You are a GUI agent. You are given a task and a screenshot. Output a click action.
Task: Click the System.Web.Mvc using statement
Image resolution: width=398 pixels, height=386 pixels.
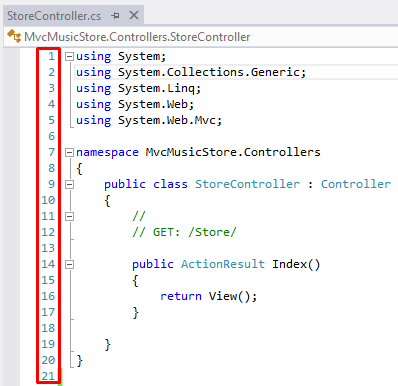[149, 120]
